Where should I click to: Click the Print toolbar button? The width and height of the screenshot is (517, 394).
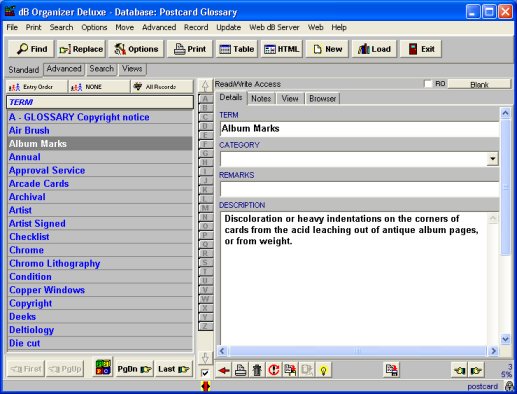click(x=189, y=49)
